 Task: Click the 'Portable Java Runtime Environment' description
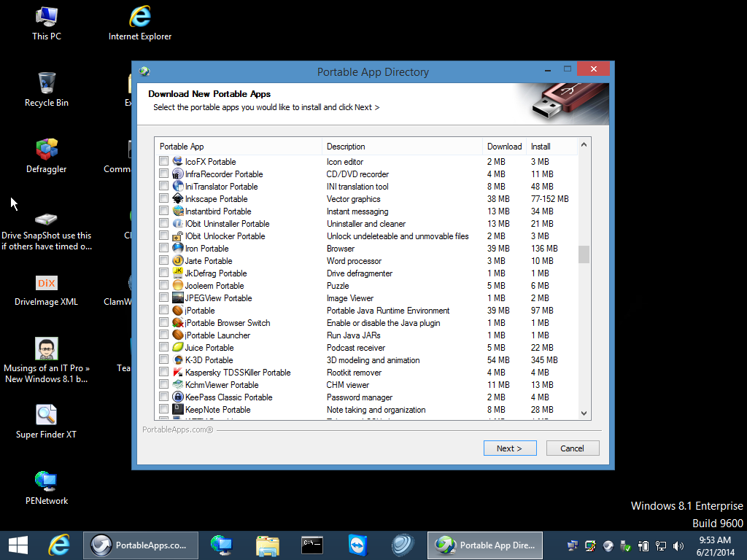tap(388, 311)
